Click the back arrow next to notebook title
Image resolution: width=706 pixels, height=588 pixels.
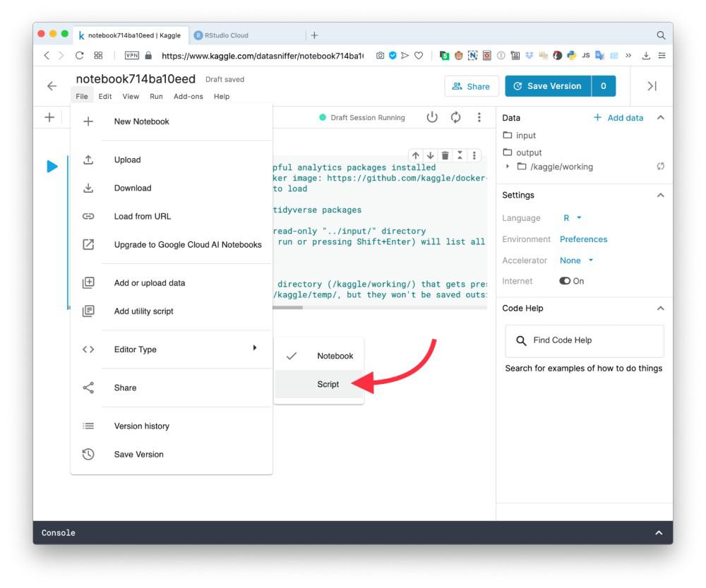pos(52,86)
